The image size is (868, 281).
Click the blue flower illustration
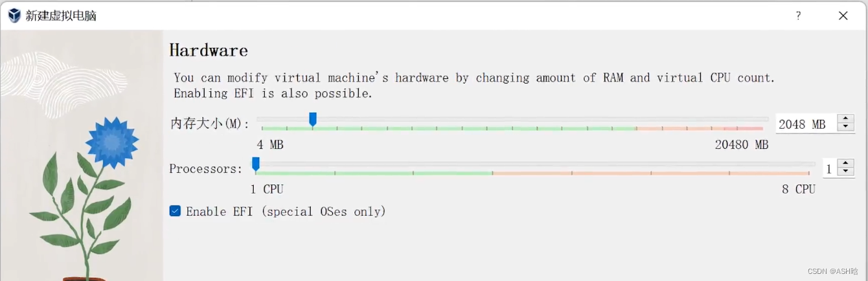112,143
